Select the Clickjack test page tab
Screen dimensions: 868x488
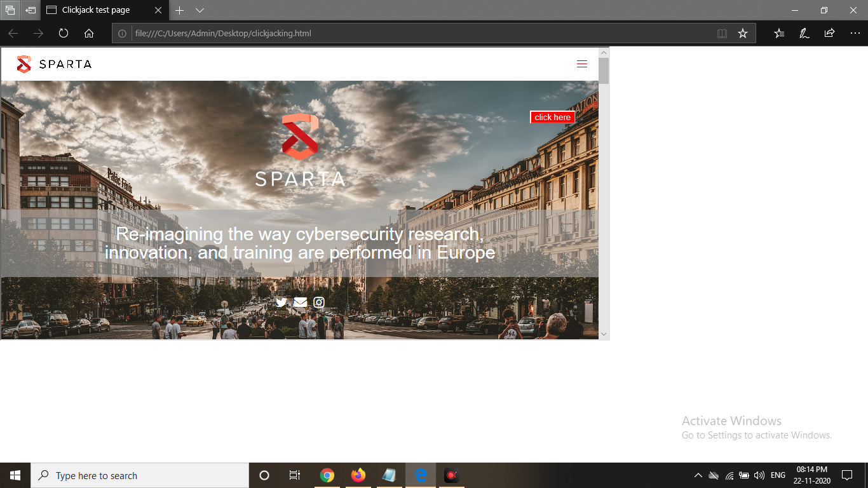point(95,10)
